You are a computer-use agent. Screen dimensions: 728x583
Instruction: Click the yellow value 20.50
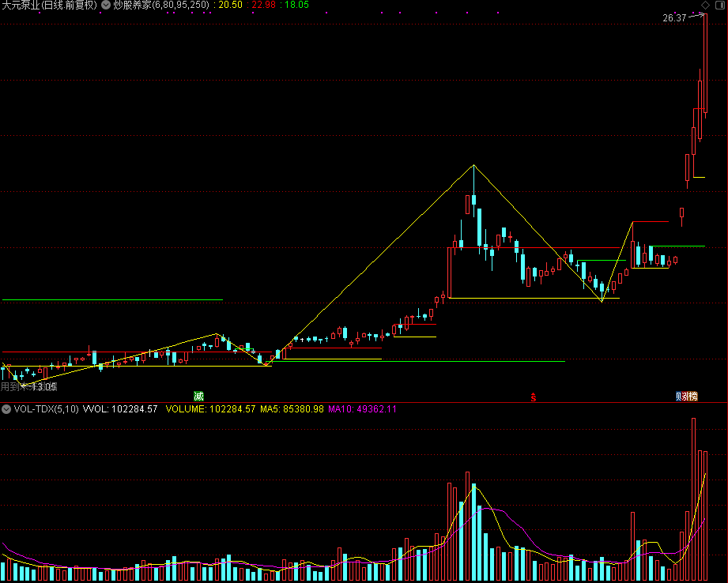click(x=230, y=5)
